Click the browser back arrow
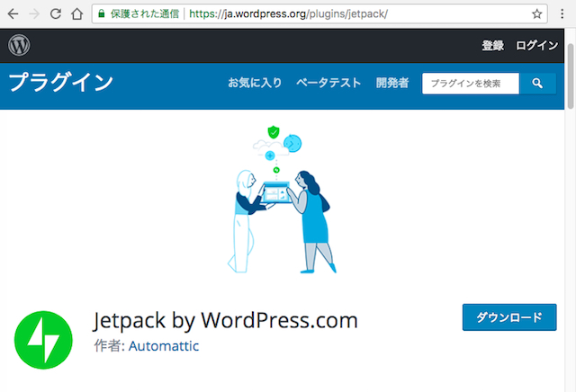The image size is (576, 392). coord(13,14)
